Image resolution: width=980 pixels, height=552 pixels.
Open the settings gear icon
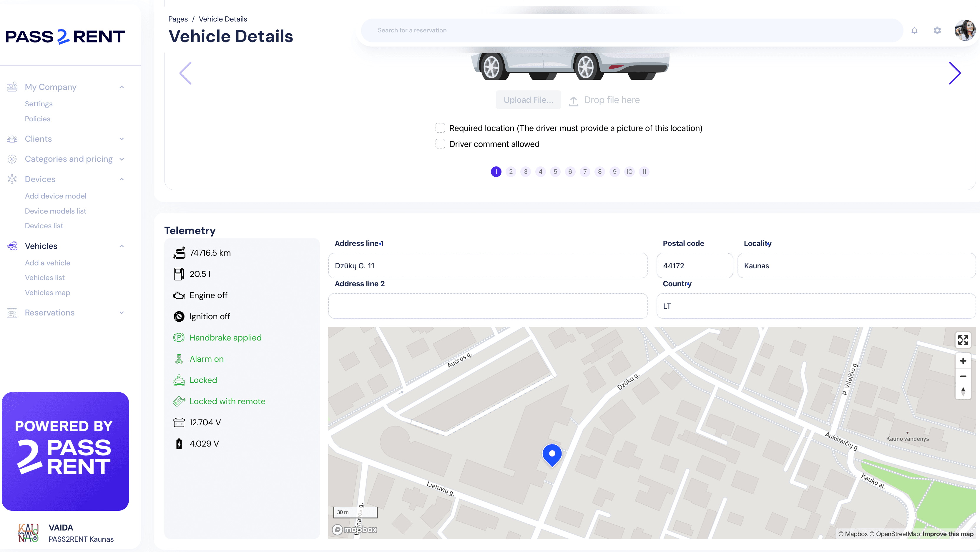937,30
